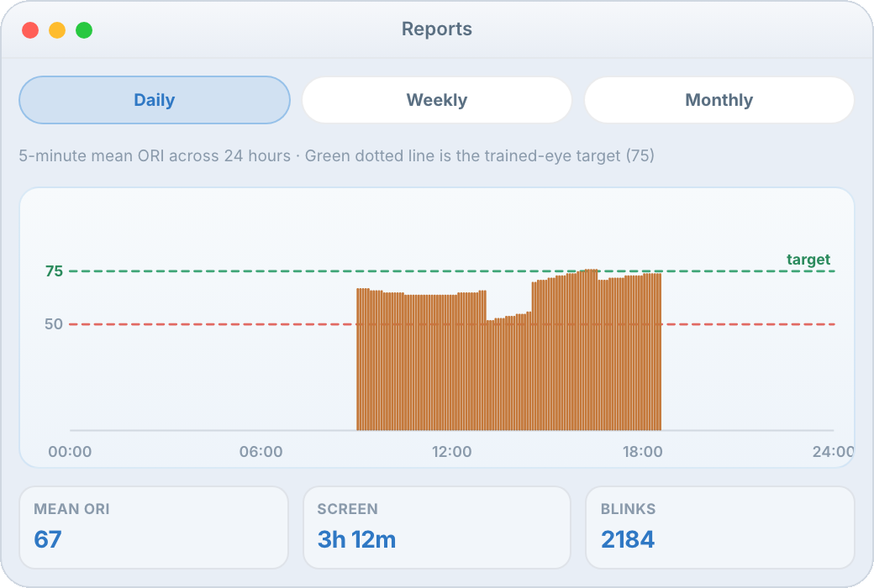Maximize the window with green button
874x588 pixels.
click(84, 30)
